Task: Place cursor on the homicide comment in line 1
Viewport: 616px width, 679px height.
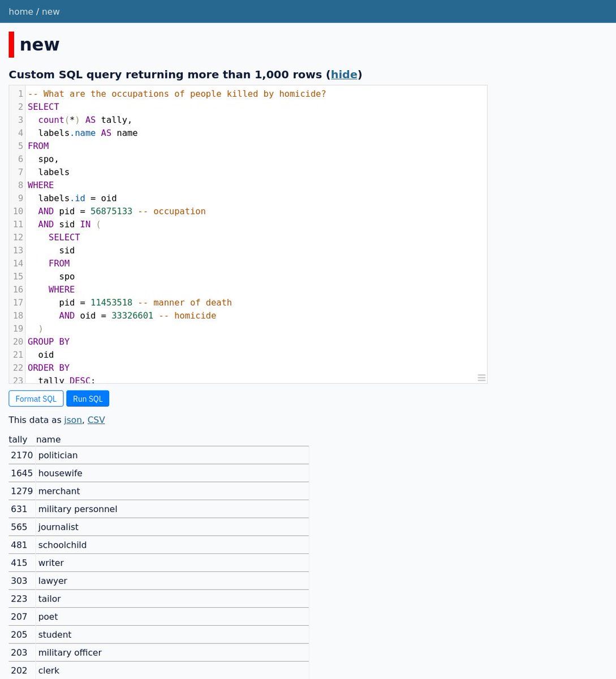Action: tap(177, 94)
